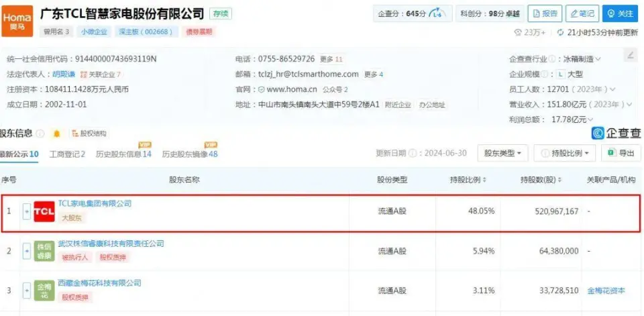Click the 关注 follow button
This screenshot has height=316, width=644.
click(620, 13)
